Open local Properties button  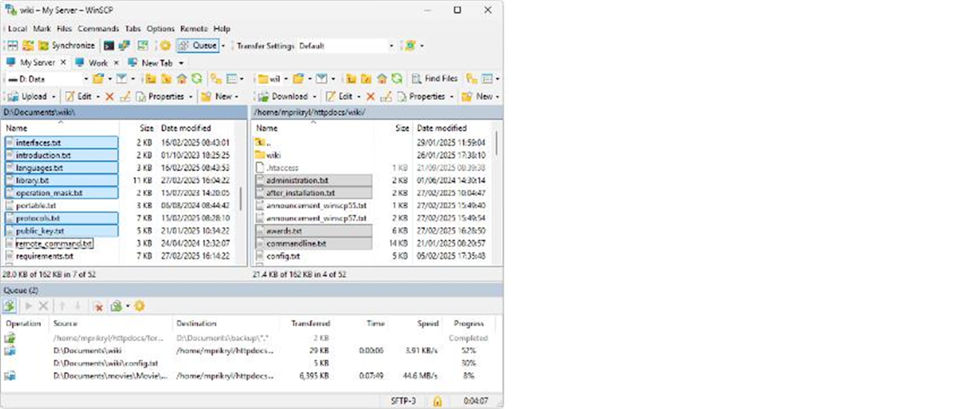point(160,96)
